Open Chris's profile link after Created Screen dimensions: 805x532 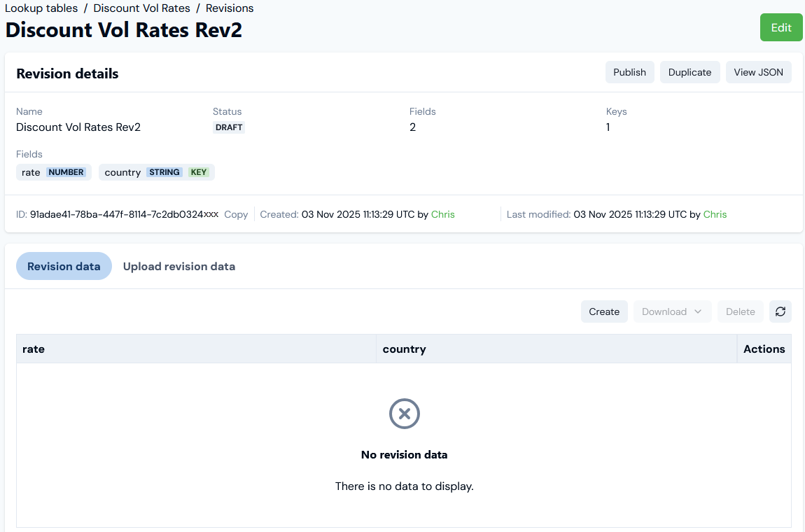click(x=442, y=214)
